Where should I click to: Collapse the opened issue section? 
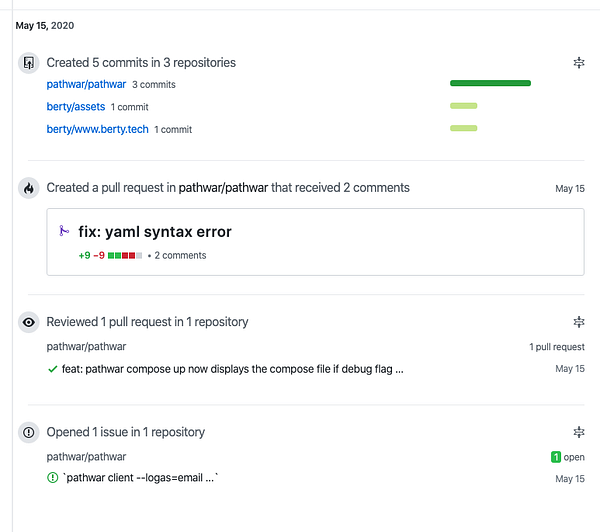point(578,433)
